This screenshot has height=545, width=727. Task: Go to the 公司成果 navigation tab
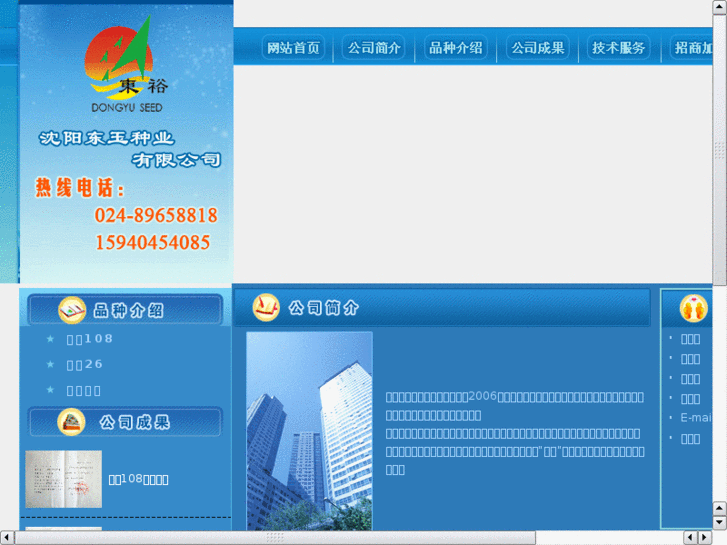[x=537, y=47]
